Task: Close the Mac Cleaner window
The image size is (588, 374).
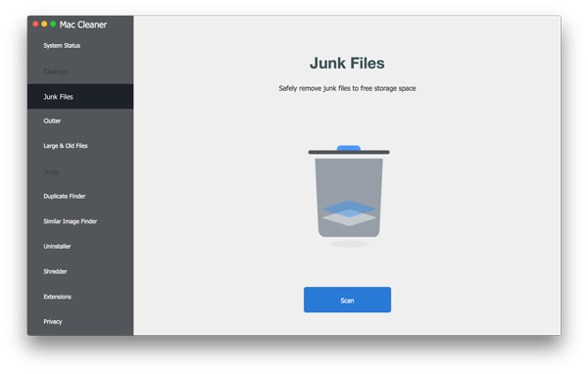Action: tap(35, 23)
